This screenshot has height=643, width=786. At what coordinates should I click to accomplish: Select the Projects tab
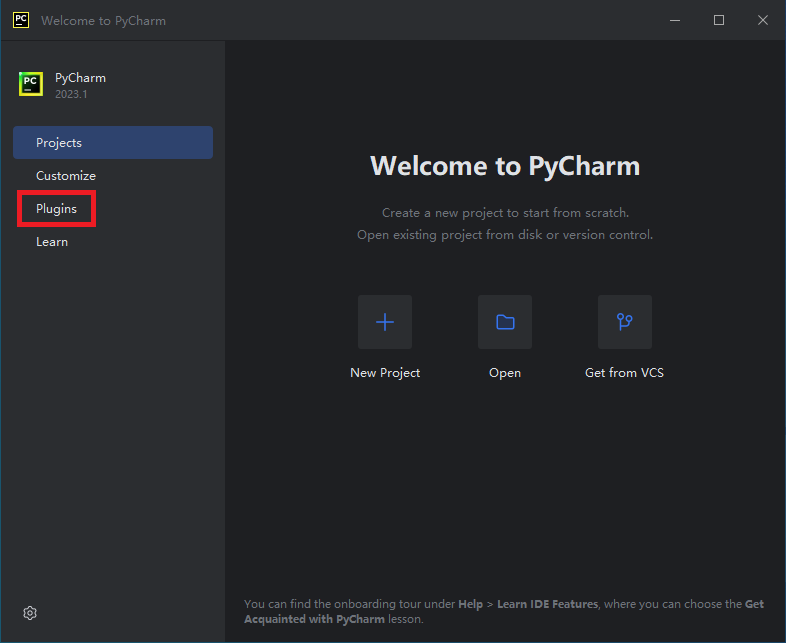point(113,142)
